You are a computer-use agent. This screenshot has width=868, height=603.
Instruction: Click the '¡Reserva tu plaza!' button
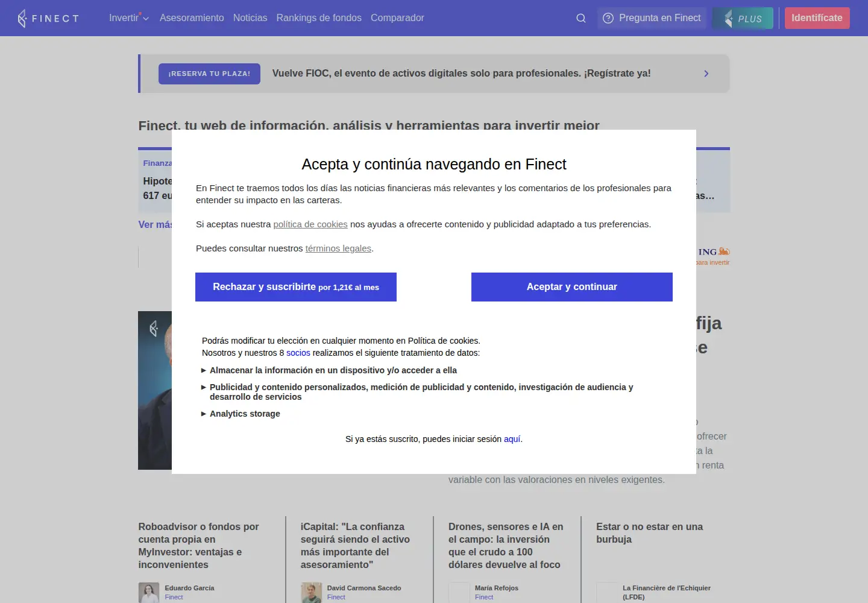pyautogui.click(x=209, y=74)
